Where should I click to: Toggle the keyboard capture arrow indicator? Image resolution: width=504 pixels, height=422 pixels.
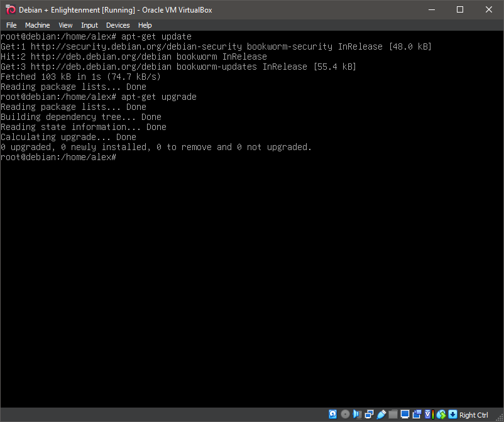(452, 414)
